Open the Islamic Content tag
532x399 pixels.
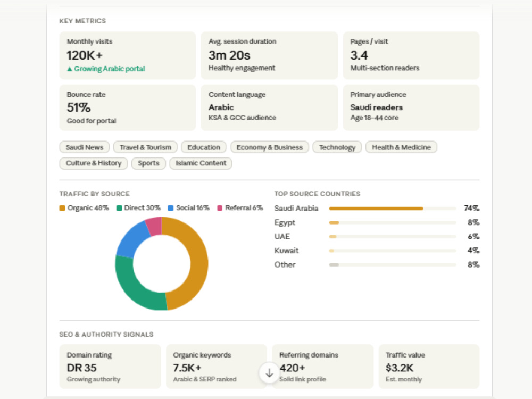(x=201, y=163)
